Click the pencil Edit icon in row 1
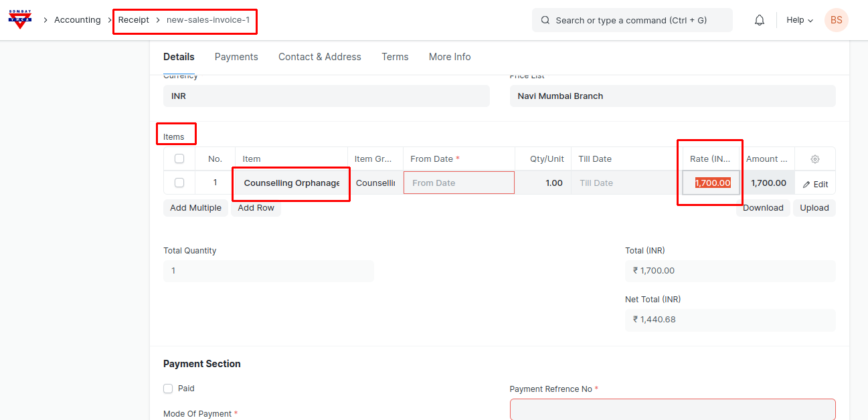 (807, 185)
